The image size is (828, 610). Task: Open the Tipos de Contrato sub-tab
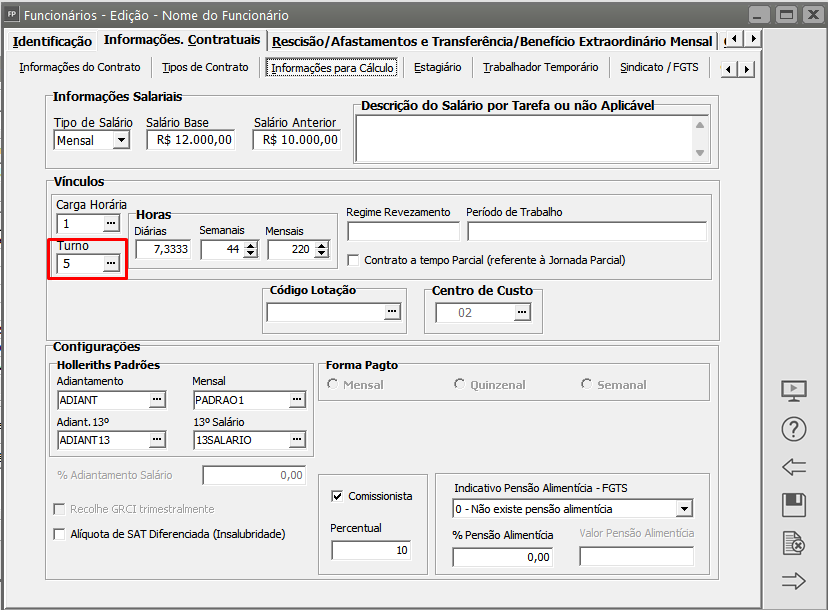205,67
